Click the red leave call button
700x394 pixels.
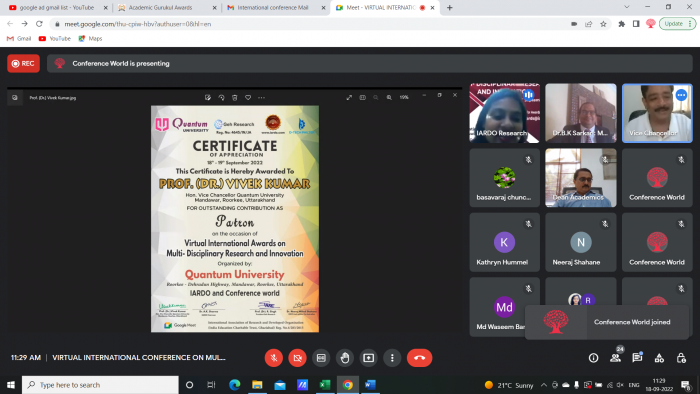[x=419, y=358]
